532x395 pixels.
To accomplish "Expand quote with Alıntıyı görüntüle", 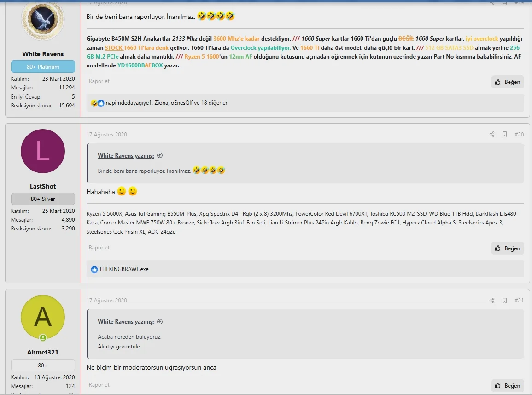I will pyautogui.click(x=119, y=347).
